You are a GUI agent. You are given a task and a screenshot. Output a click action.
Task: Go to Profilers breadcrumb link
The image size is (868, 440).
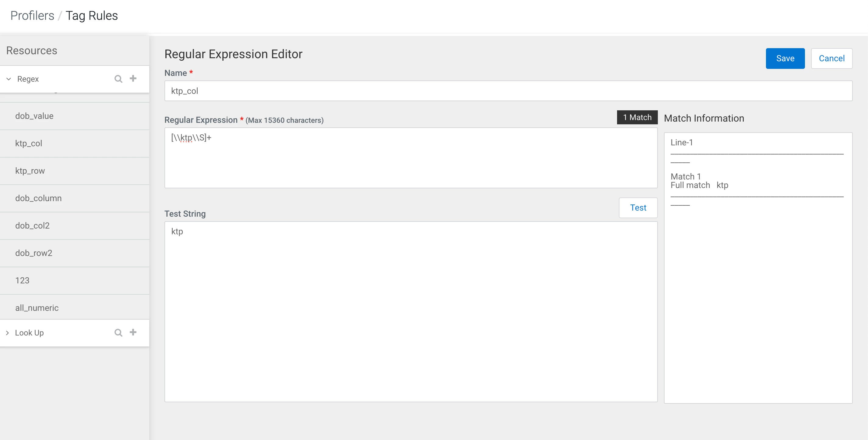32,16
